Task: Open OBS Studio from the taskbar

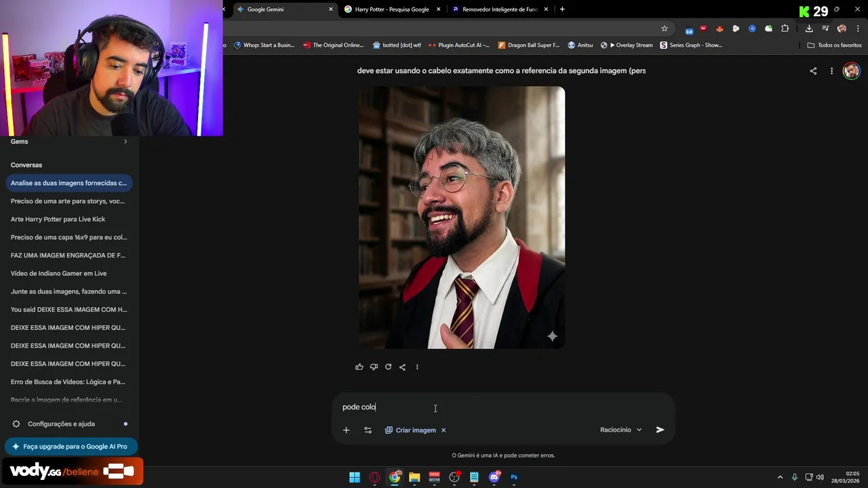Action: pos(454,477)
